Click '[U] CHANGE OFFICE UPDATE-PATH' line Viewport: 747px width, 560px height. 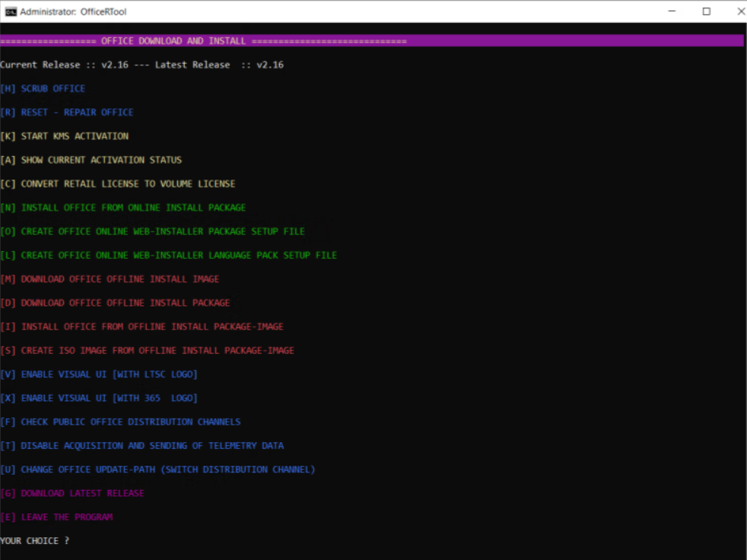[x=157, y=470]
